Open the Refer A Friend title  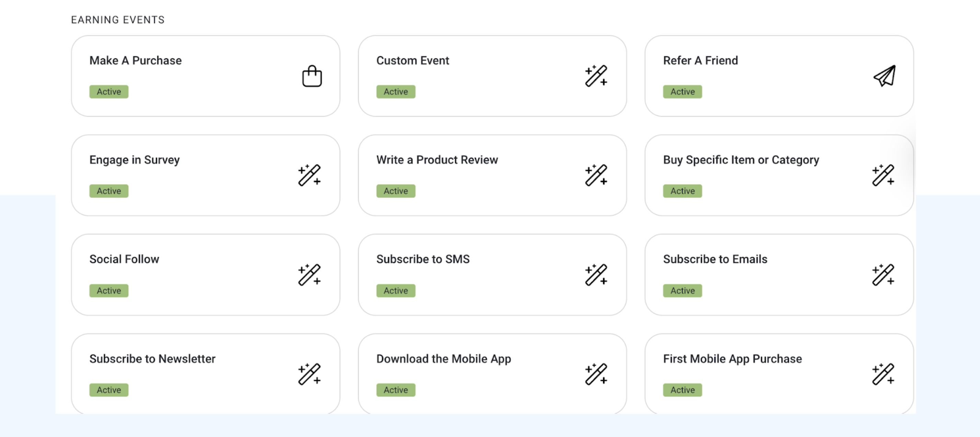coord(700,60)
